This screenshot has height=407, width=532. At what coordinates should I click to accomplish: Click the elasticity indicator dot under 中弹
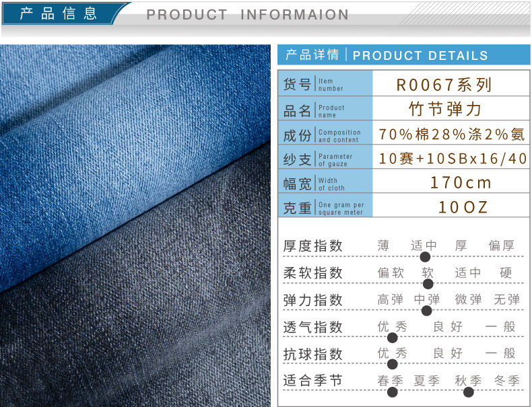(x=426, y=310)
